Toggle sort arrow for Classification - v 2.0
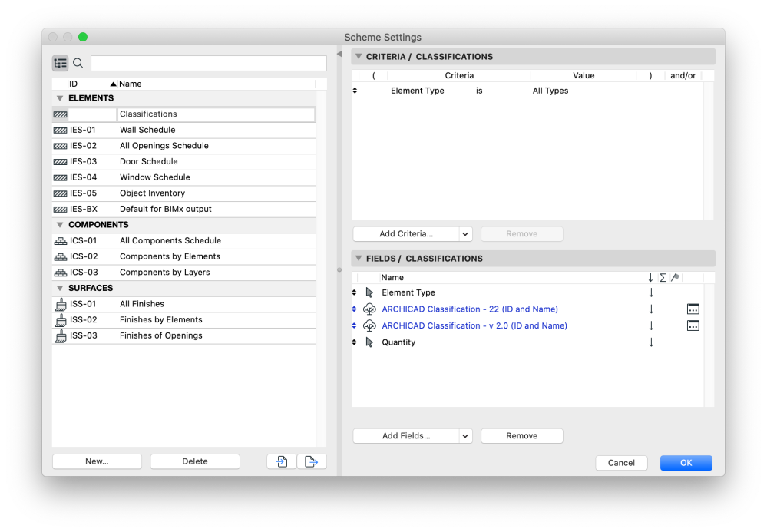Viewport: 767px width, 532px height. pyautogui.click(x=651, y=325)
